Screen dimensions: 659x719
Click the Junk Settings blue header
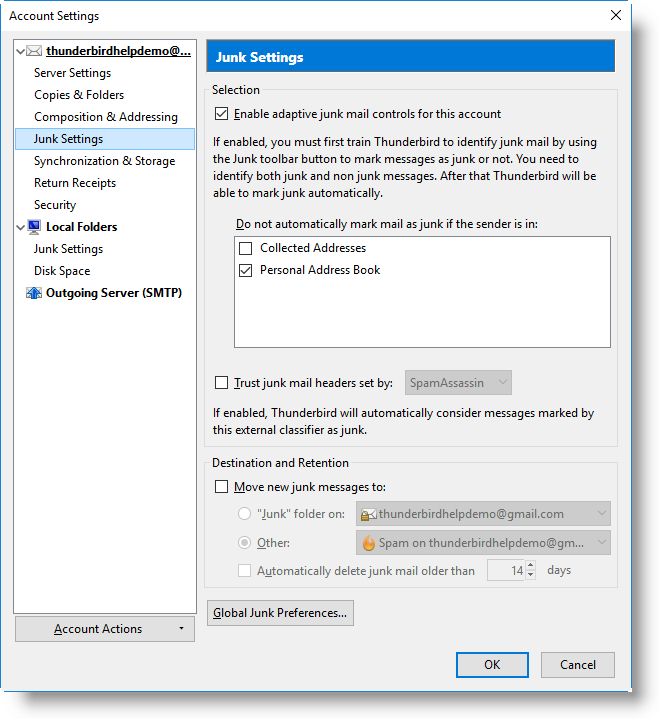click(410, 56)
